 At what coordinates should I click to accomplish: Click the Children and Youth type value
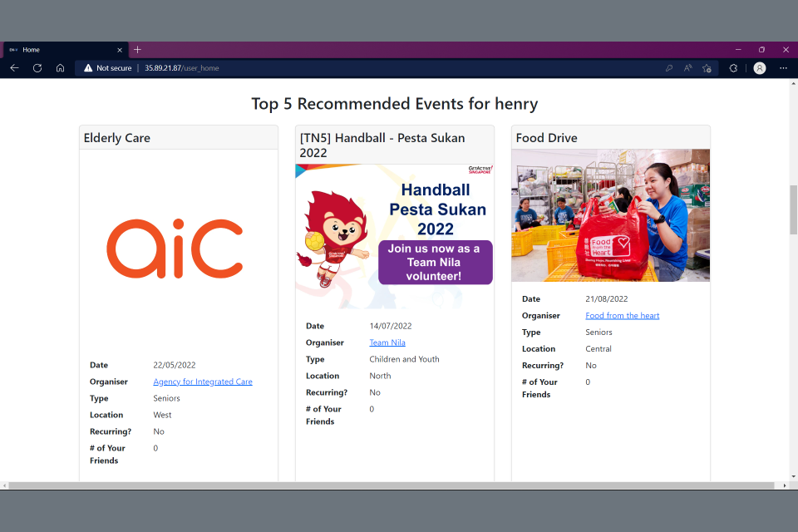[404, 359]
